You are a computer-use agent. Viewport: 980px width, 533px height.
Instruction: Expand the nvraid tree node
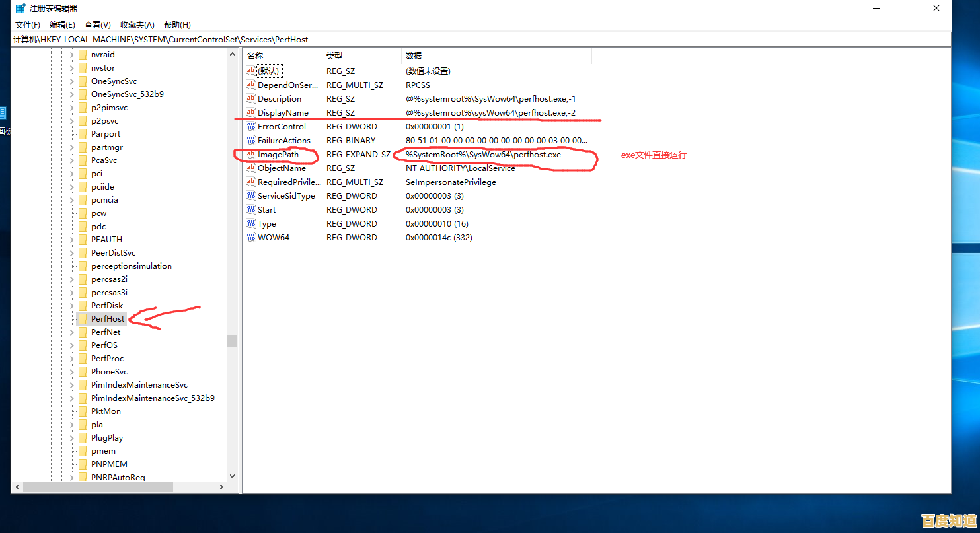71,55
